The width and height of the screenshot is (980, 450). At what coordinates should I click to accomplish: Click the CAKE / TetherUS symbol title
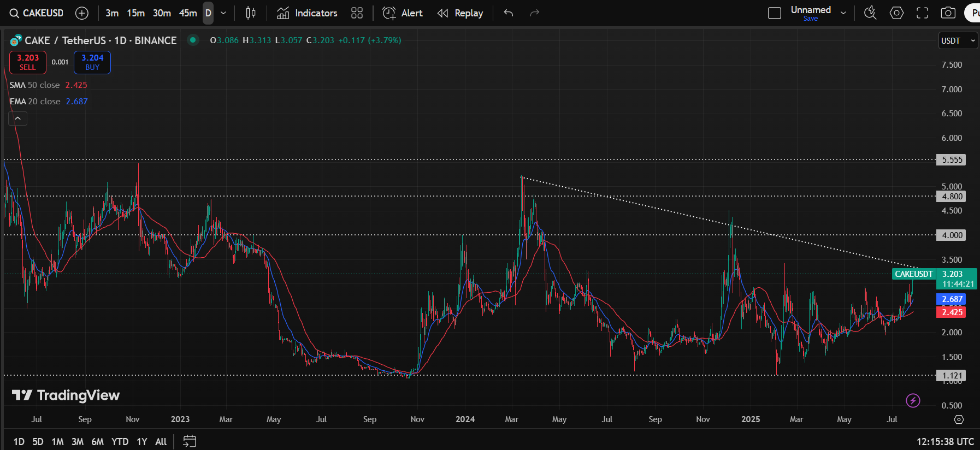[101, 40]
